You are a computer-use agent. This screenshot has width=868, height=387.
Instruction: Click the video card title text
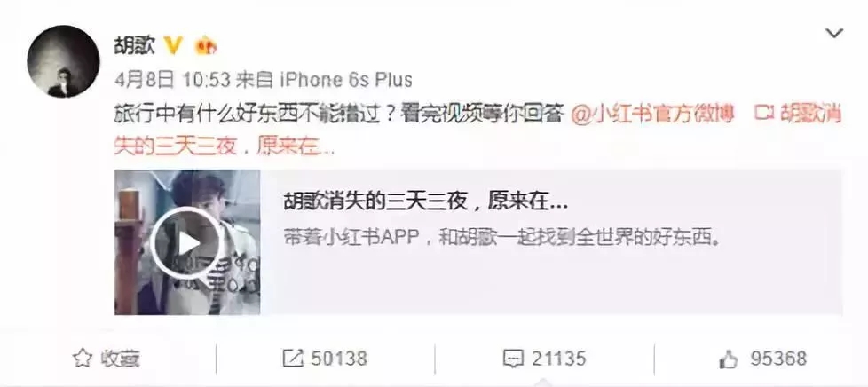click(426, 202)
